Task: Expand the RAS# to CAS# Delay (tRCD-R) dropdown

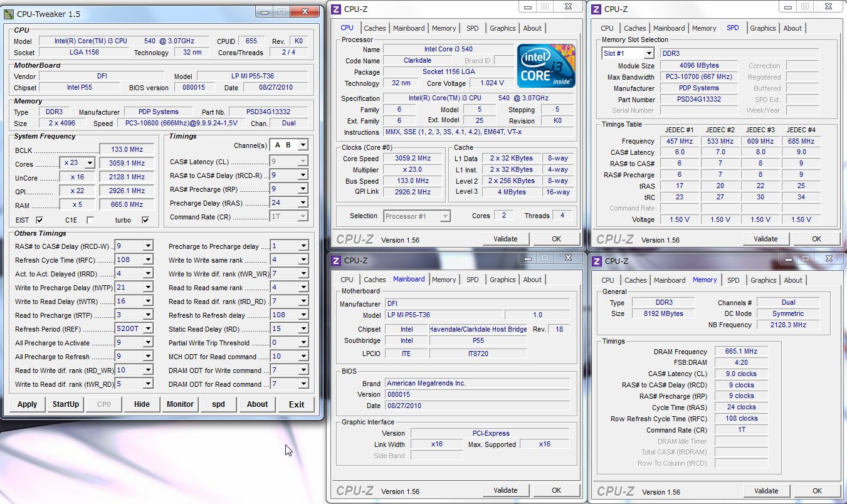Action: click(x=303, y=175)
